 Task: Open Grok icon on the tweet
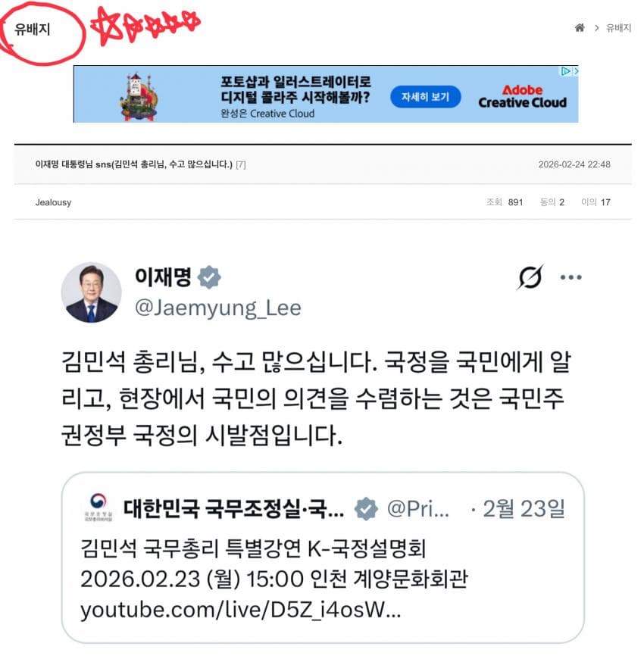click(530, 277)
